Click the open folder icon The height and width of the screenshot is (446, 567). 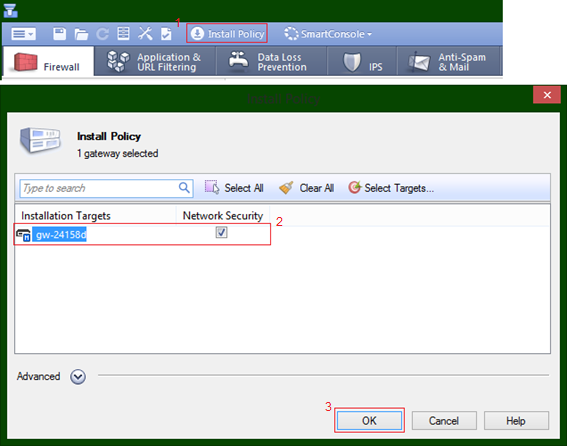(81, 34)
